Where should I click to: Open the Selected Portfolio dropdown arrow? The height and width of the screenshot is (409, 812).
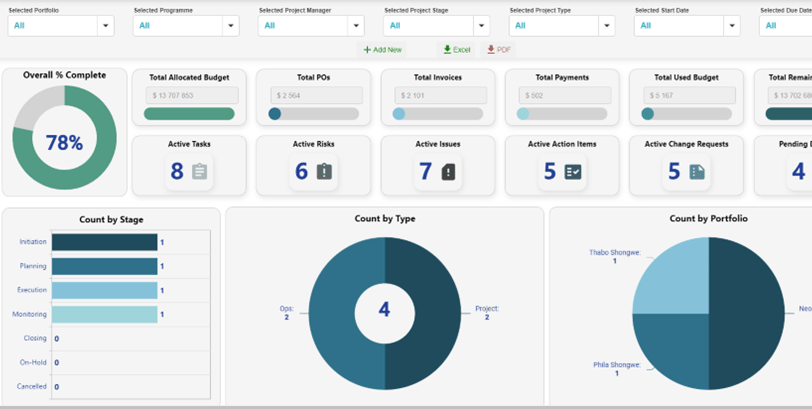pyautogui.click(x=106, y=25)
